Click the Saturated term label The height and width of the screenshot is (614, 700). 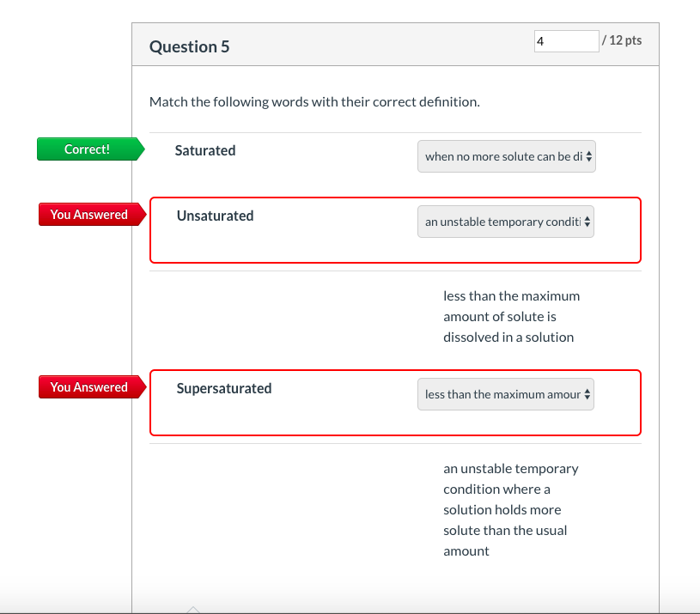[x=205, y=151]
